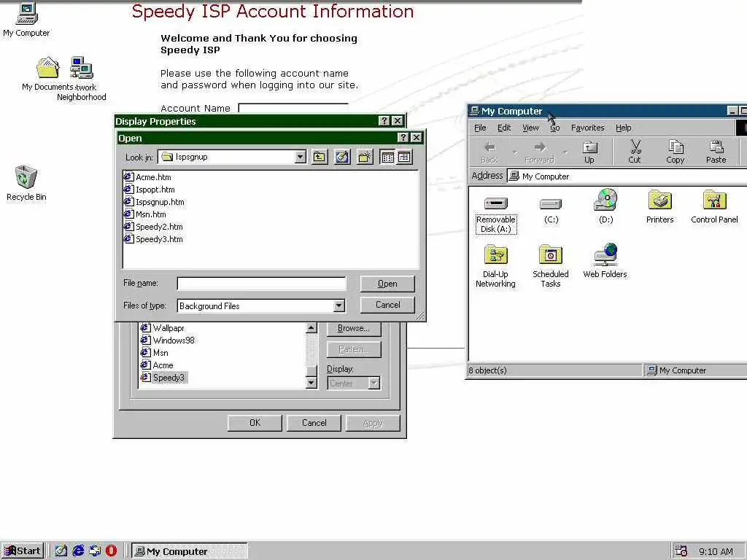Click the My Computer address bar field

coord(627,176)
